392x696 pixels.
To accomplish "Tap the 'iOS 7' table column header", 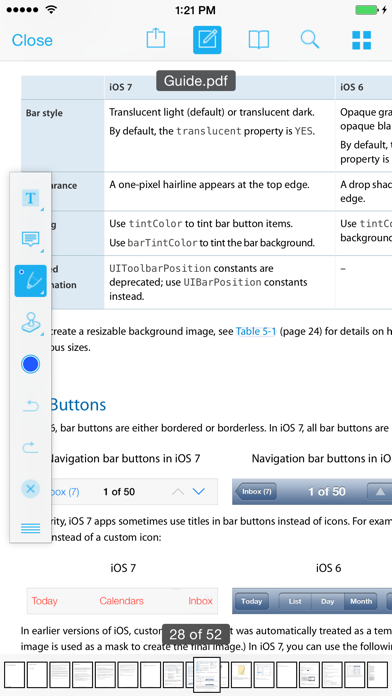I will (121, 87).
